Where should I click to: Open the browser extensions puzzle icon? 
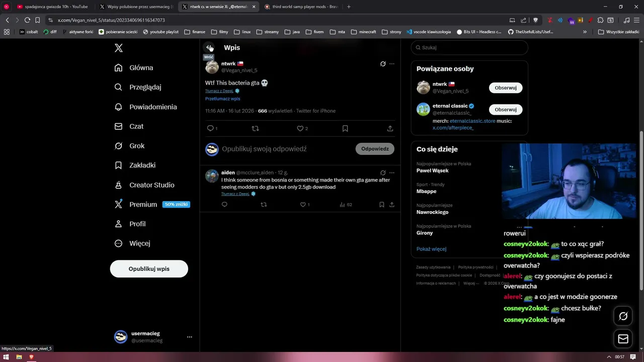[600, 20]
